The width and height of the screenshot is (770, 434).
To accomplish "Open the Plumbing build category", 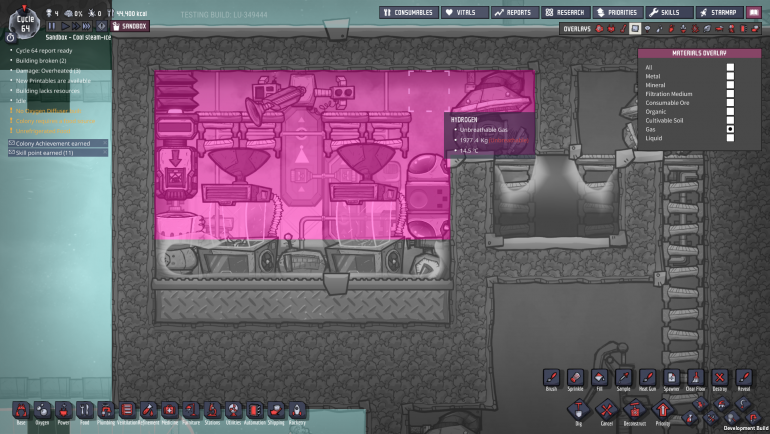I will tap(106, 410).
